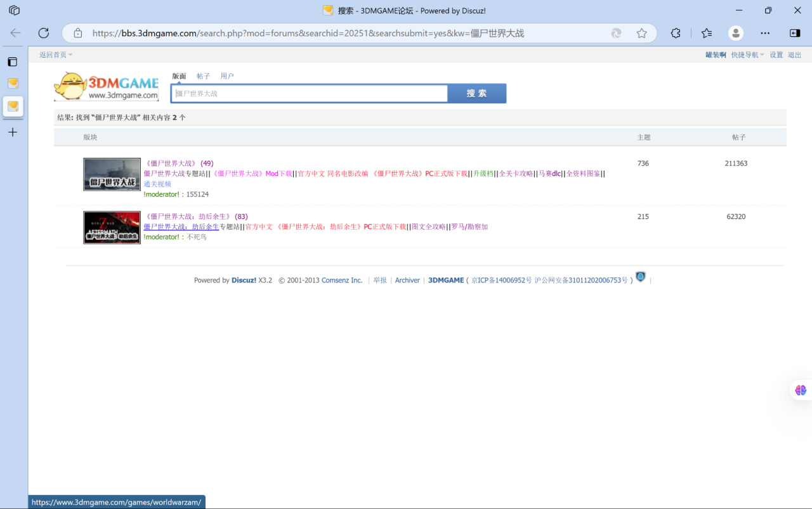812x509 pixels.
Task: Open the 僵尸世界大战专题站 link
Action: click(x=174, y=174)
